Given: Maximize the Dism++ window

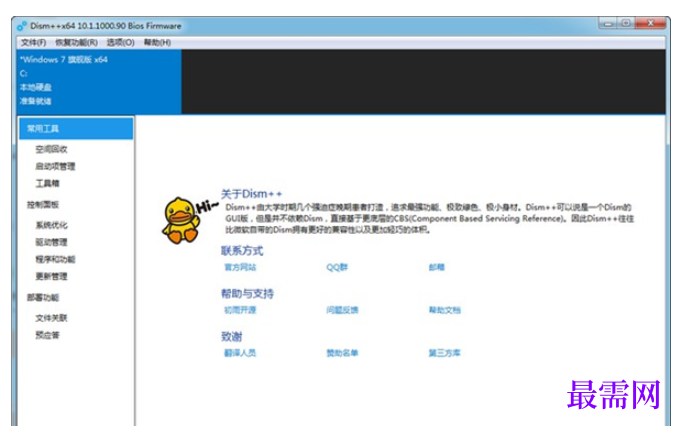Looking at the screenshot, I should click(626, 23).
